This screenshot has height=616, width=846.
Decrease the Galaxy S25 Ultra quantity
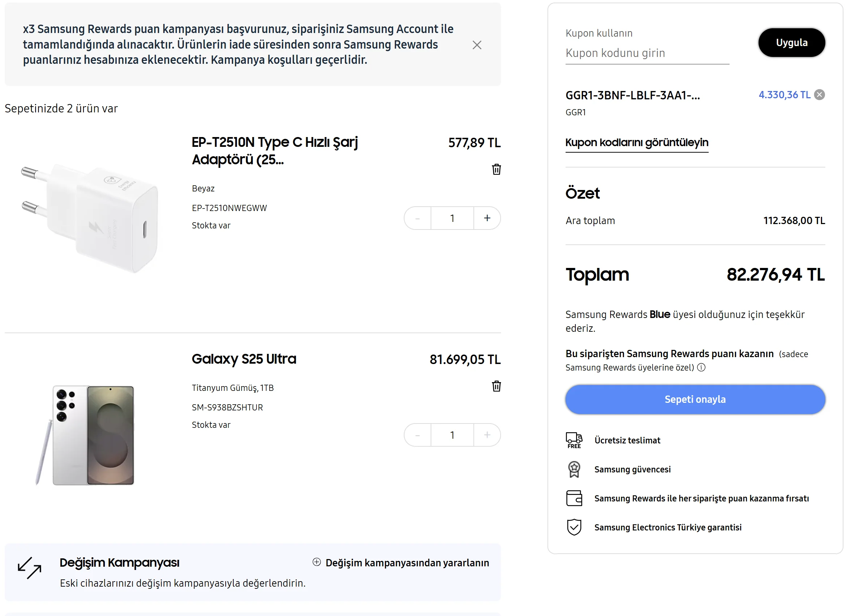[418, 435]
